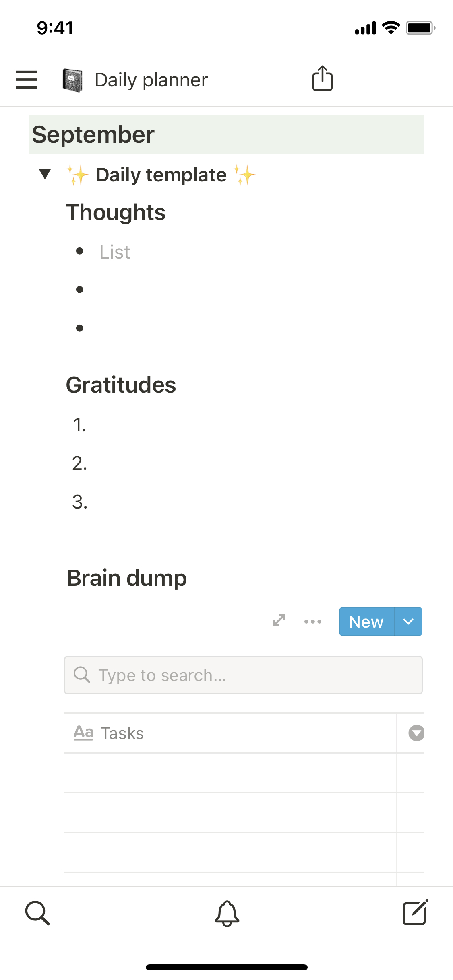Viewport: 453px width, 980px height.
Task: Select the Tasks column header
Action: [x=122, y=733]
